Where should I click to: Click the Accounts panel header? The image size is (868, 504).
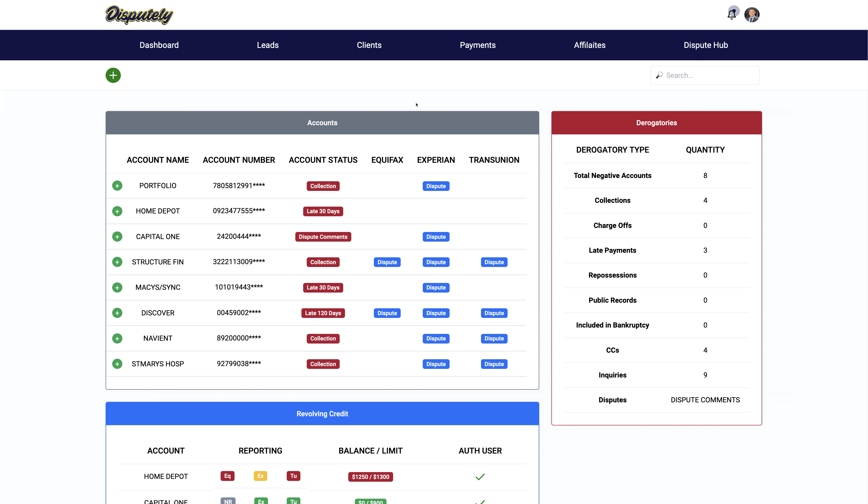point(322,123)
